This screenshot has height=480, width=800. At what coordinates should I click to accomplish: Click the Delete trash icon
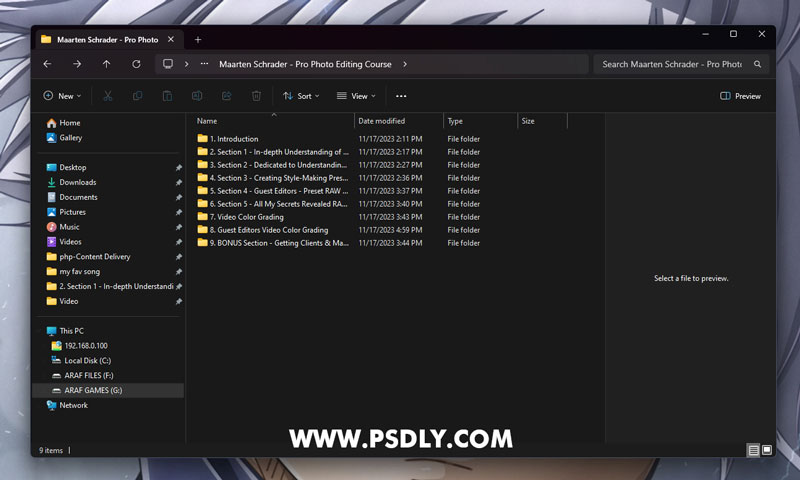[256, 96]
